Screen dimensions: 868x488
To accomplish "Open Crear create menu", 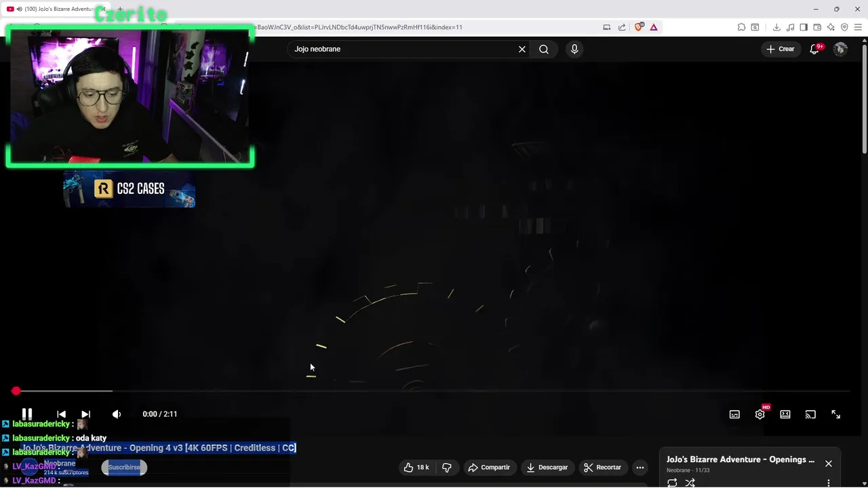I will tap(781, 49).
